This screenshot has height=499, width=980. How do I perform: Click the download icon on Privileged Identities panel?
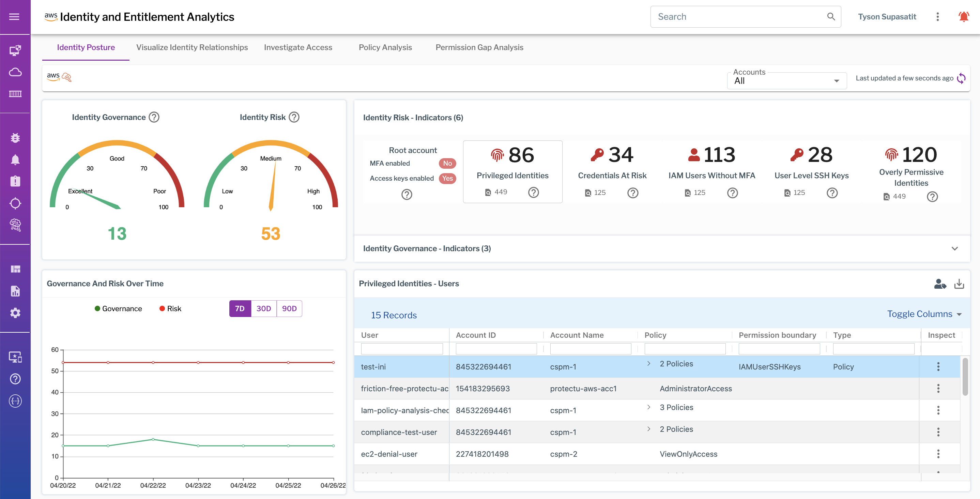[x=960, y=284]
